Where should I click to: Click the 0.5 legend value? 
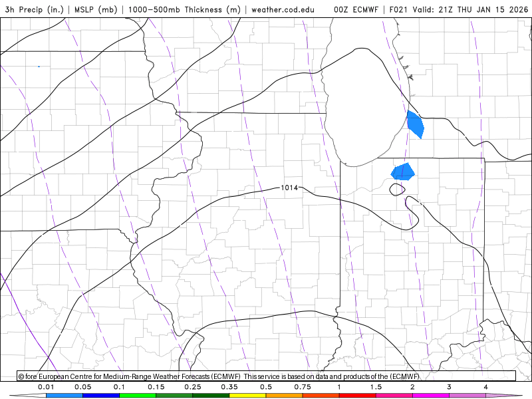[266, 387]
